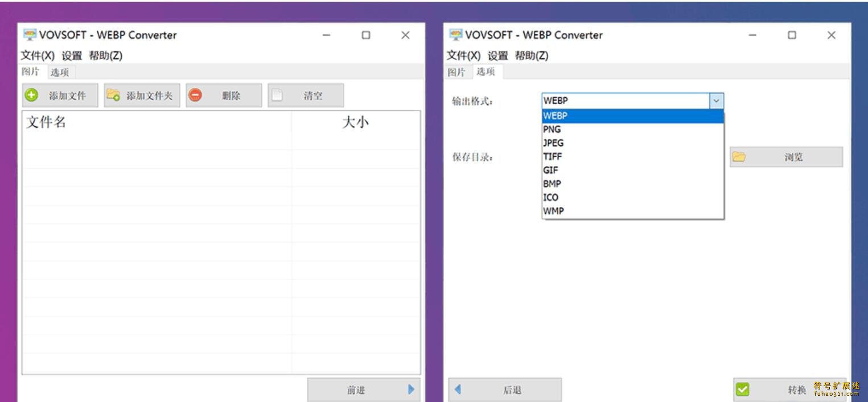Click the folder icon on 浏览 button
The height and width of the screenshot is (402, 868).
(x=739, y=156)
